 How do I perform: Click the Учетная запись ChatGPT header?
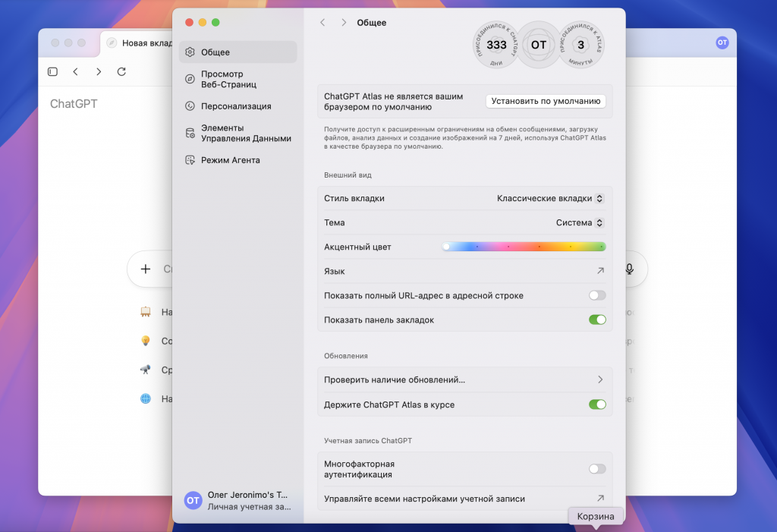click(368, 440)
